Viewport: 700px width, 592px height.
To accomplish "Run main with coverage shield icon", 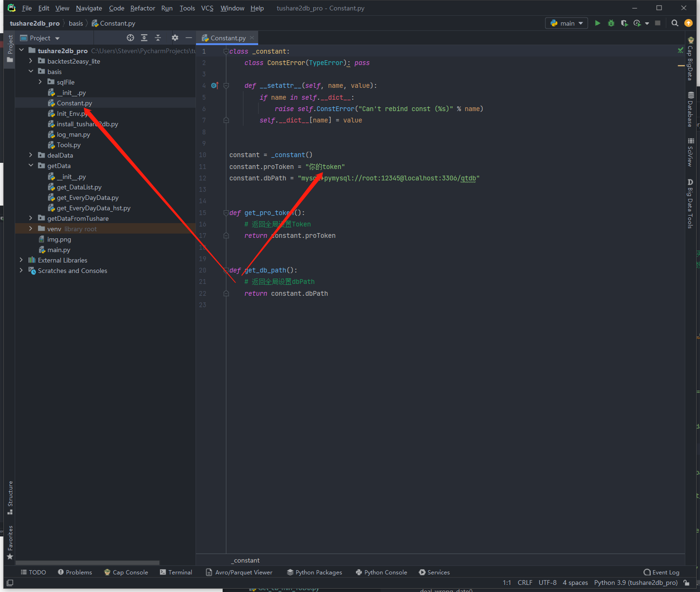I will 624,23.
